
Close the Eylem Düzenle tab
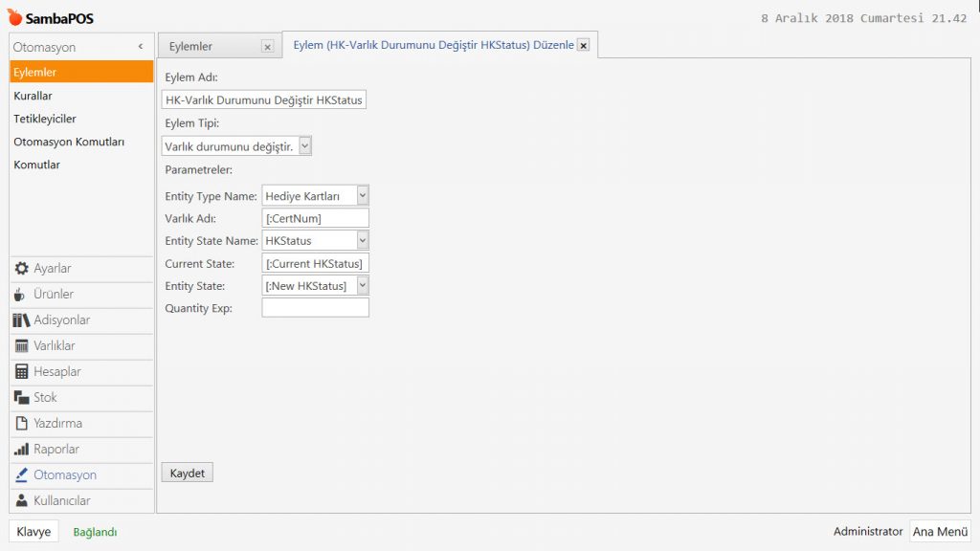click(583, 45)
